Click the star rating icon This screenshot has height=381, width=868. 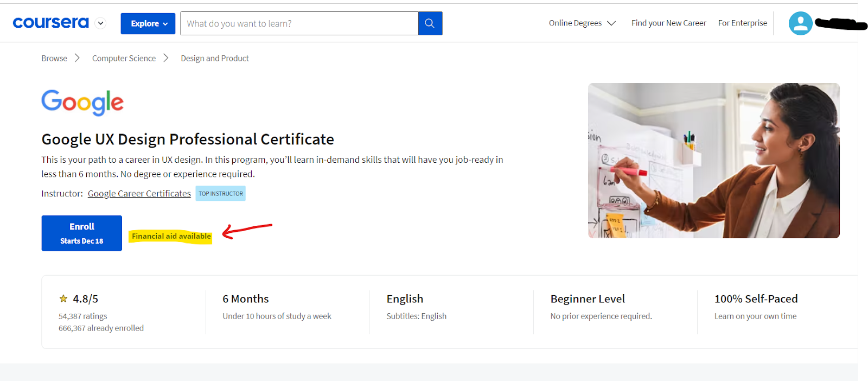[x=63, y=299]
